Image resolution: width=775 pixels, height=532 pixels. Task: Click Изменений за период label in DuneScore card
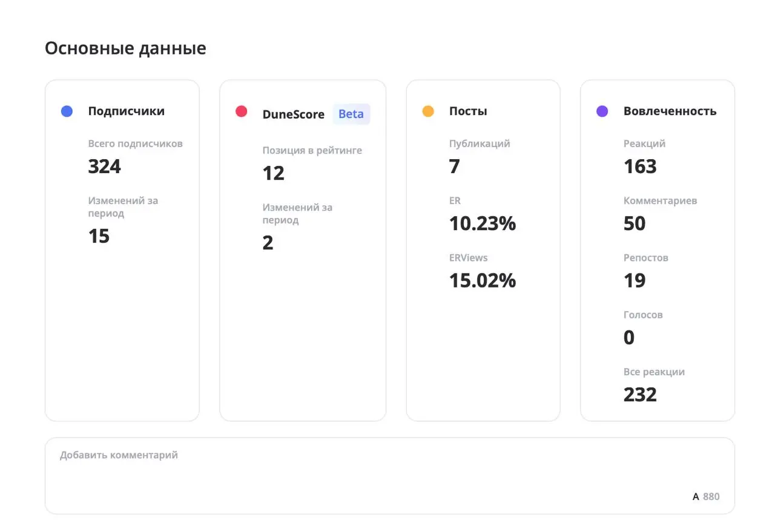coord(297,214)
